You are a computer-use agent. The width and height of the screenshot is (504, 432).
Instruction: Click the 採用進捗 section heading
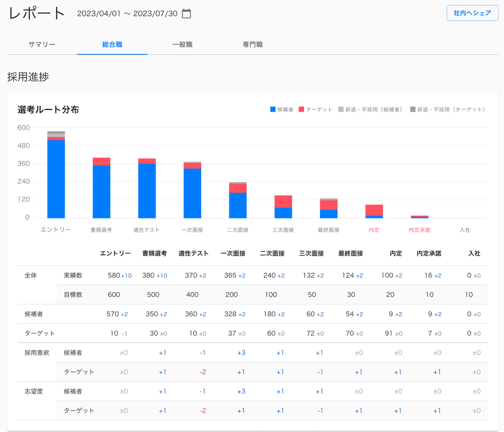coord(28,77)
